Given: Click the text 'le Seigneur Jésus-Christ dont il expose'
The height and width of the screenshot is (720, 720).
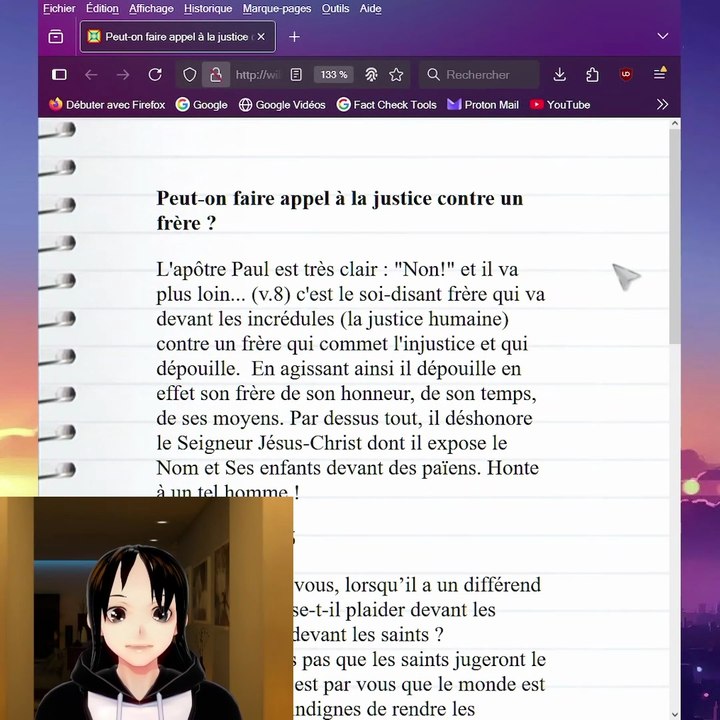Looking at the screenshot, I should 324,443.
